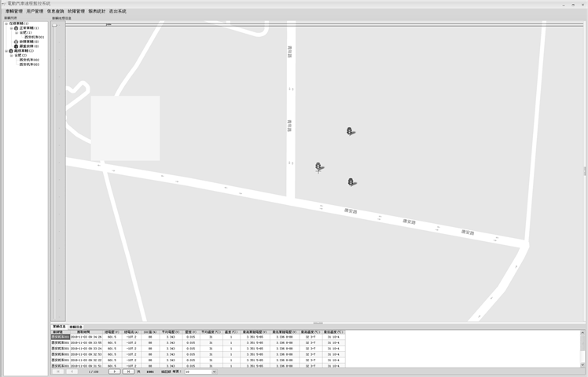
Task: Select the 嚴重故障 (0) tree row
Action: point(29,46)
